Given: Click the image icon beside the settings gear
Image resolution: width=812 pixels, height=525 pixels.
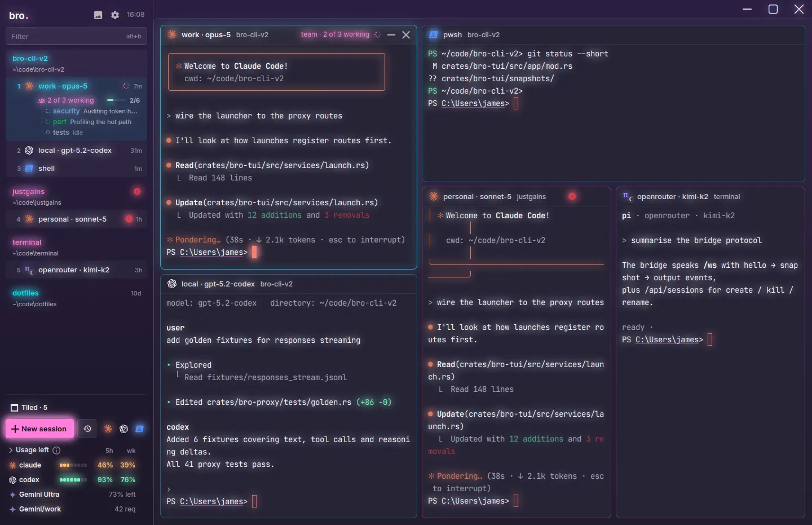Looking at the screenshot, I should [x=98, y=15].
